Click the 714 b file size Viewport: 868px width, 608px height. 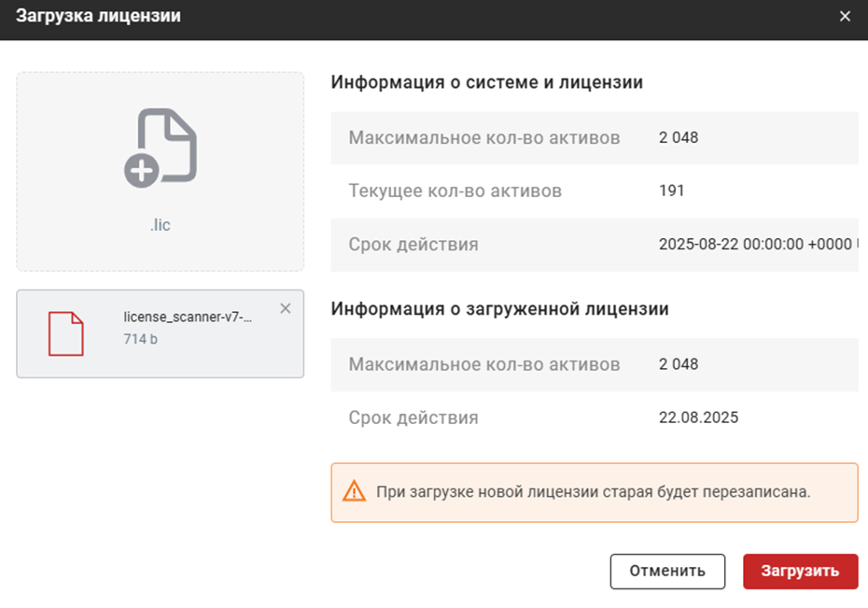141,339
